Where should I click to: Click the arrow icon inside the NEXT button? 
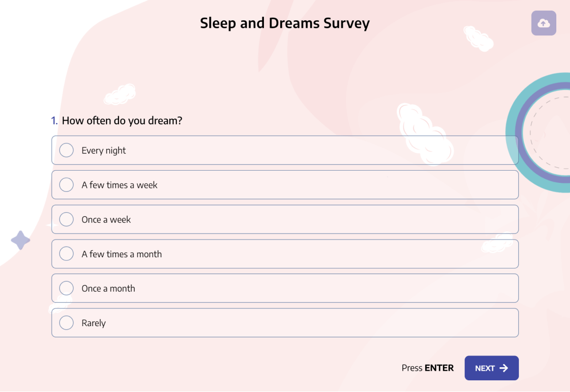(505, 368)
